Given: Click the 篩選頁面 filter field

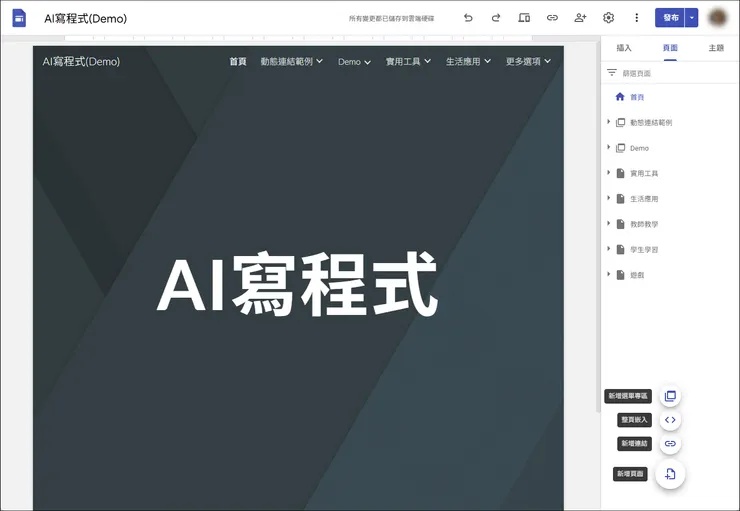Looking at the screenshot, I should point(670,73).
